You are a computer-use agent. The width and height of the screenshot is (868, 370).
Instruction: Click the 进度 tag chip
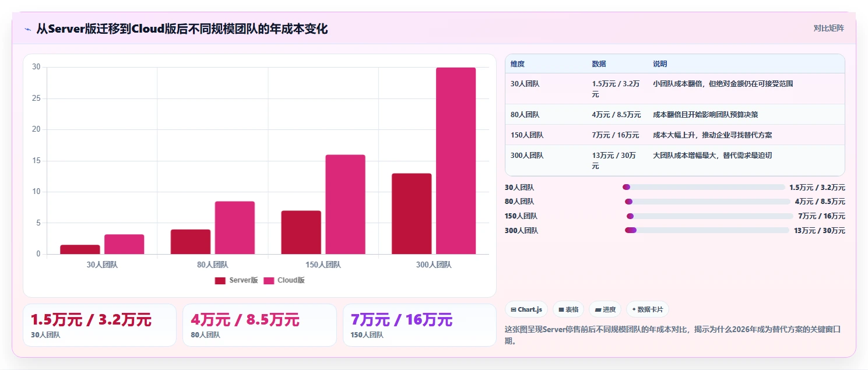point(605,309)
